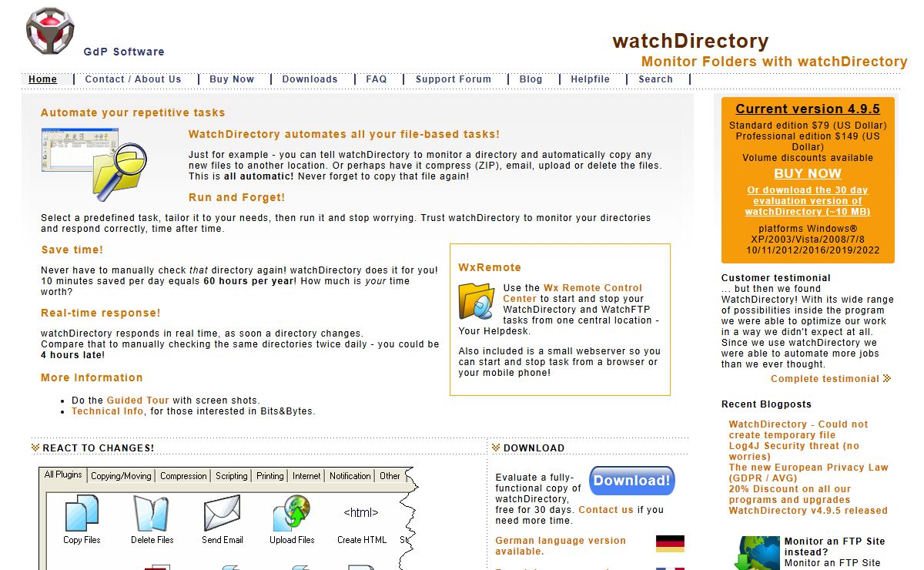Open the Support Forum menu item
Screen dimensions: 924x570
click(454, 79)
